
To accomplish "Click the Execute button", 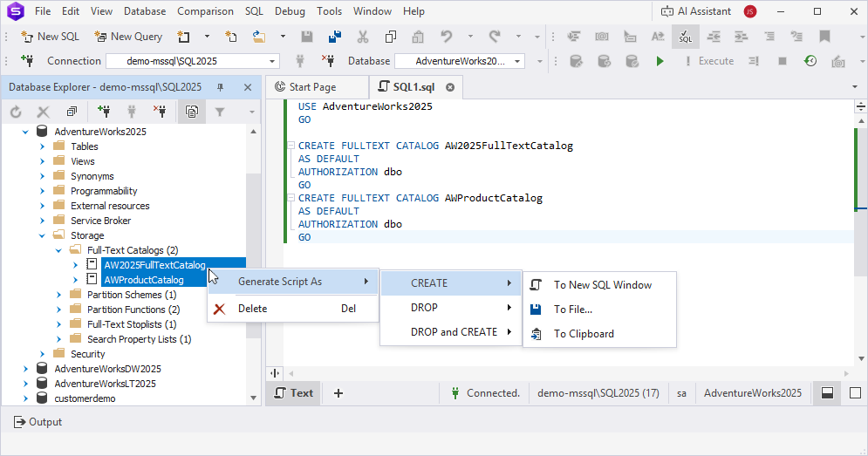I will point(710,61).
